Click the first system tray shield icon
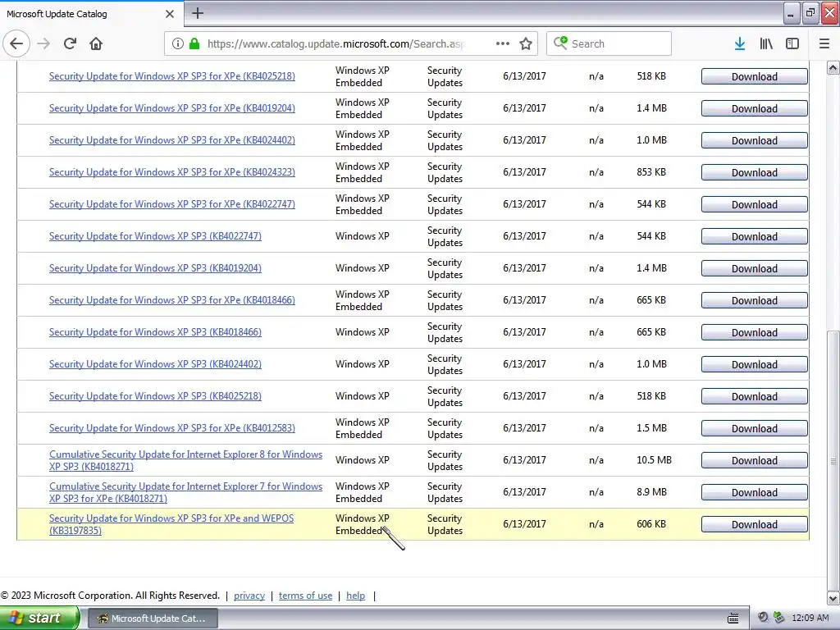Screen dimensions: 840x630 pos(763,618)
